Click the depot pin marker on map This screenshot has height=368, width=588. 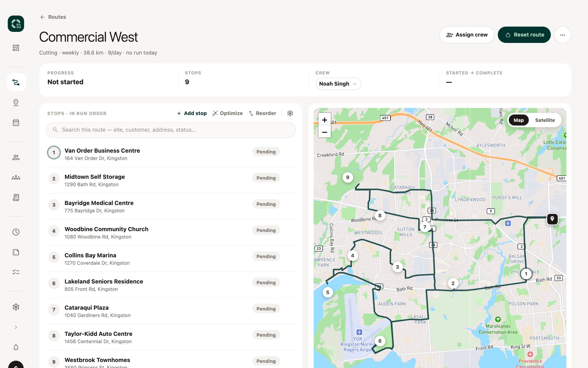click(552, 219)
